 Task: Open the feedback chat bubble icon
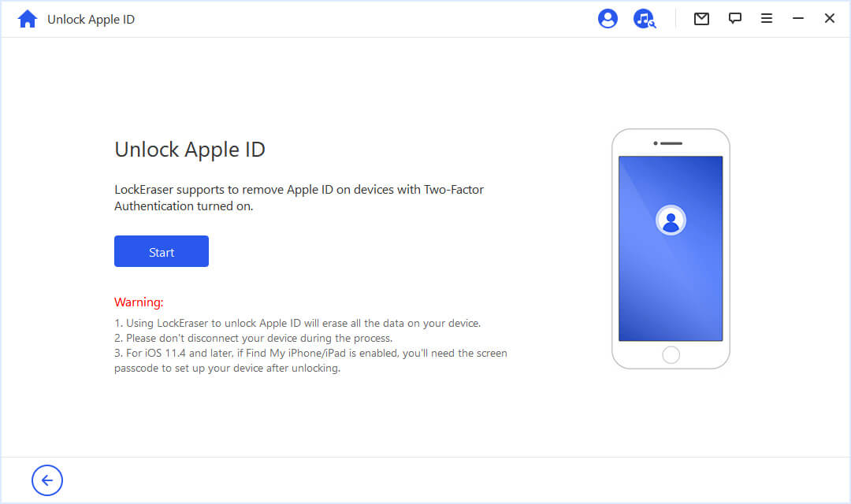pos(735,18)
